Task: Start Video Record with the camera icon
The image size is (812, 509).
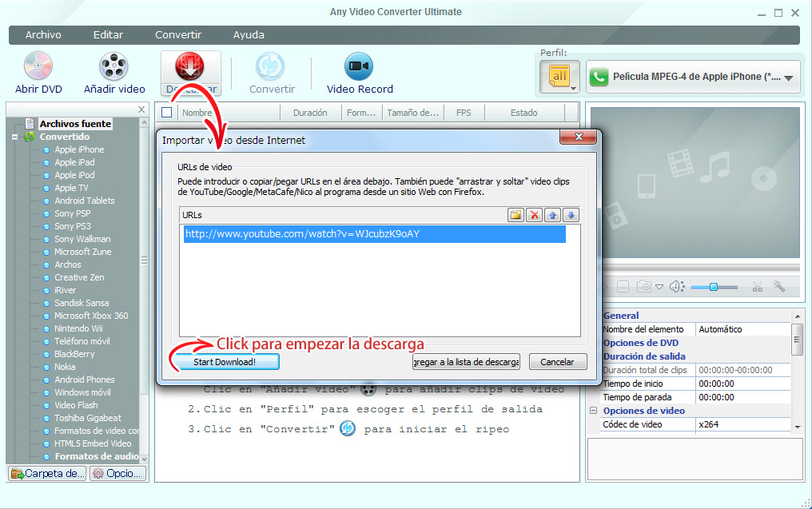Action: [358, 66]
